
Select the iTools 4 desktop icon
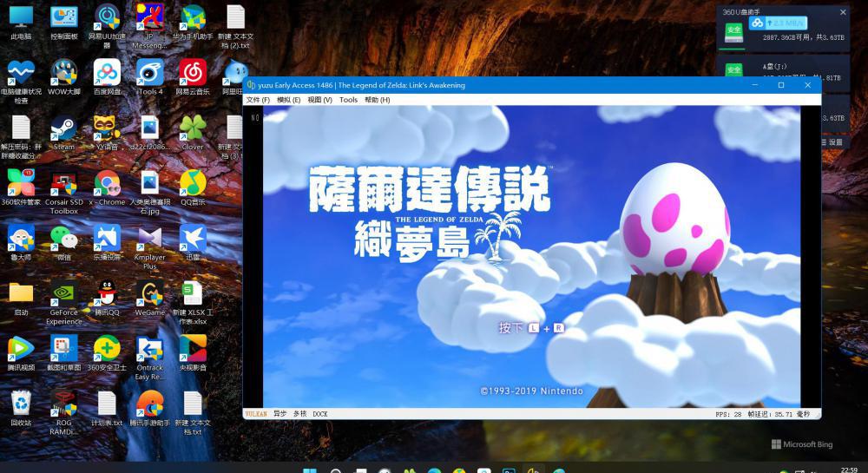pos(149,77)
